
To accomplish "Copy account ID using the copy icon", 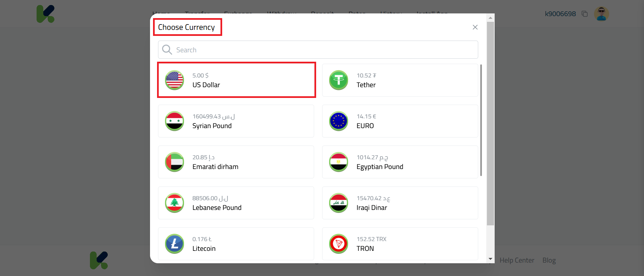I will click(x=585, y=14).
